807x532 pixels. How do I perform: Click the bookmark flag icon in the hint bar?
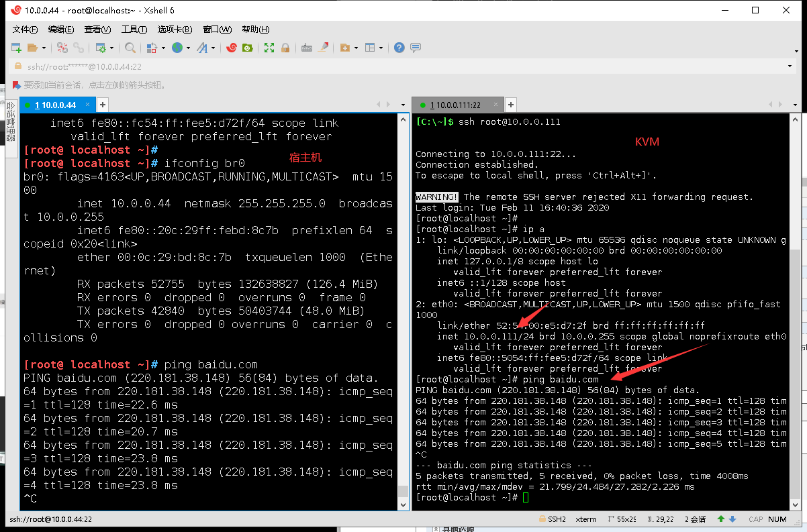pyautogui.click(x=17, y=85)
